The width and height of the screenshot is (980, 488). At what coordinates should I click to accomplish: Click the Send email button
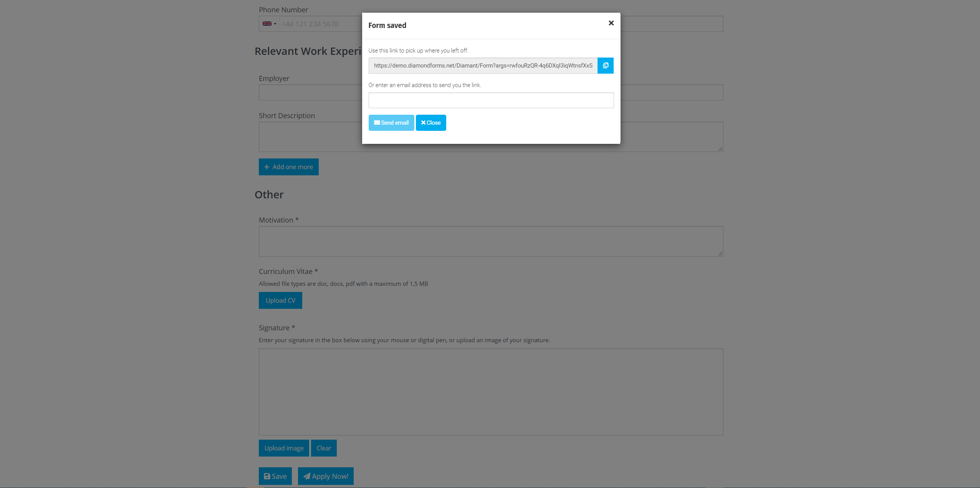coord(391,122)
